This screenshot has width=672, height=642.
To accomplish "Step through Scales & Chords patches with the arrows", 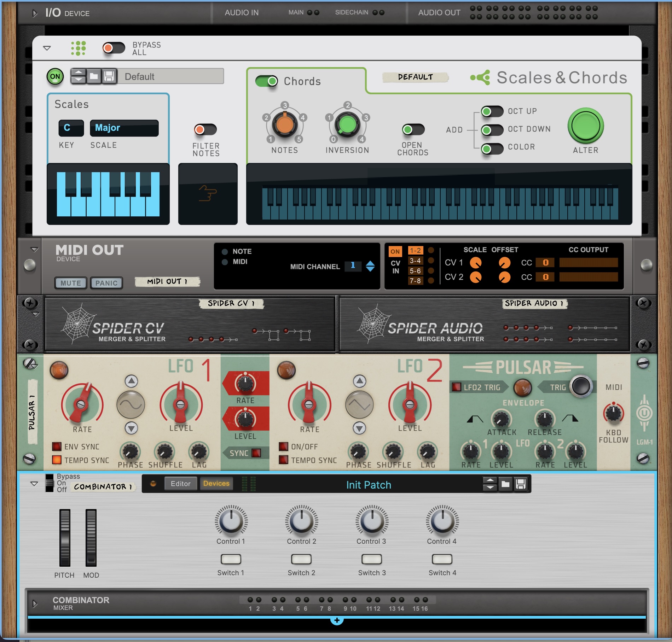I will 79,76.
